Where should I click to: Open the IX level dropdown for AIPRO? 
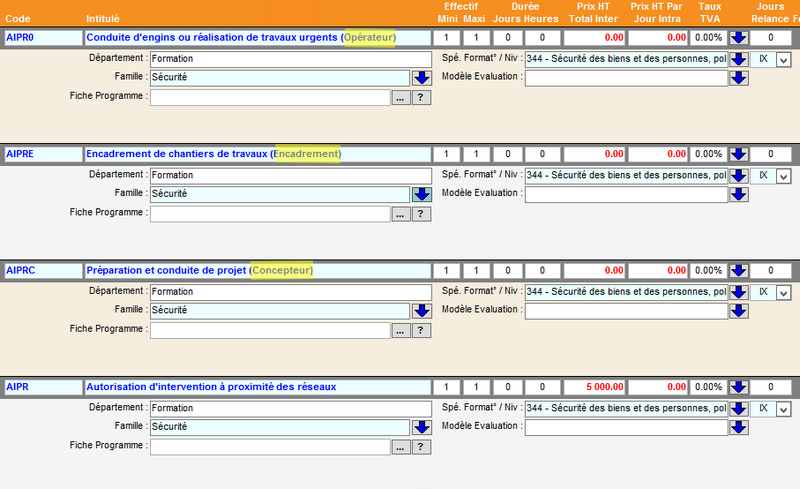[x=783, y=60]
